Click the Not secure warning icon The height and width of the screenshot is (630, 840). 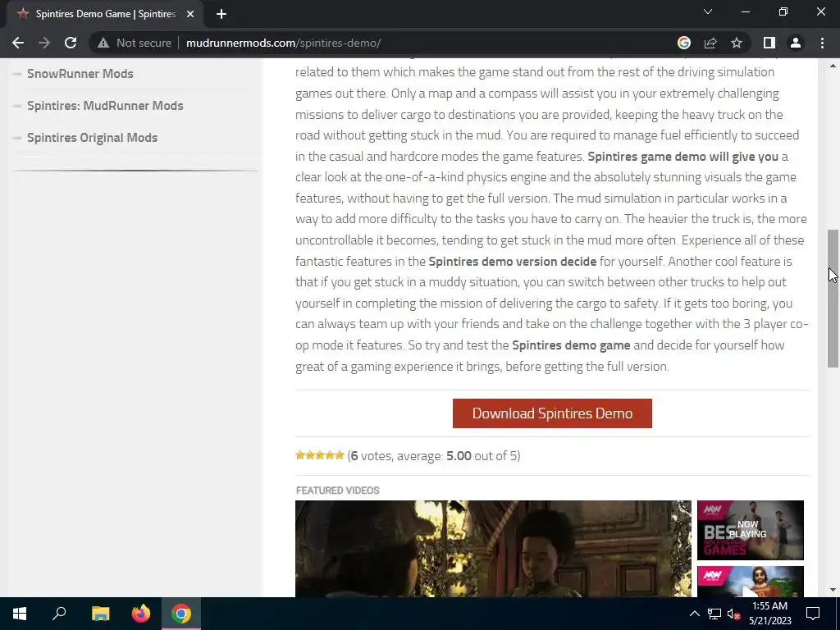pos(103,43)
